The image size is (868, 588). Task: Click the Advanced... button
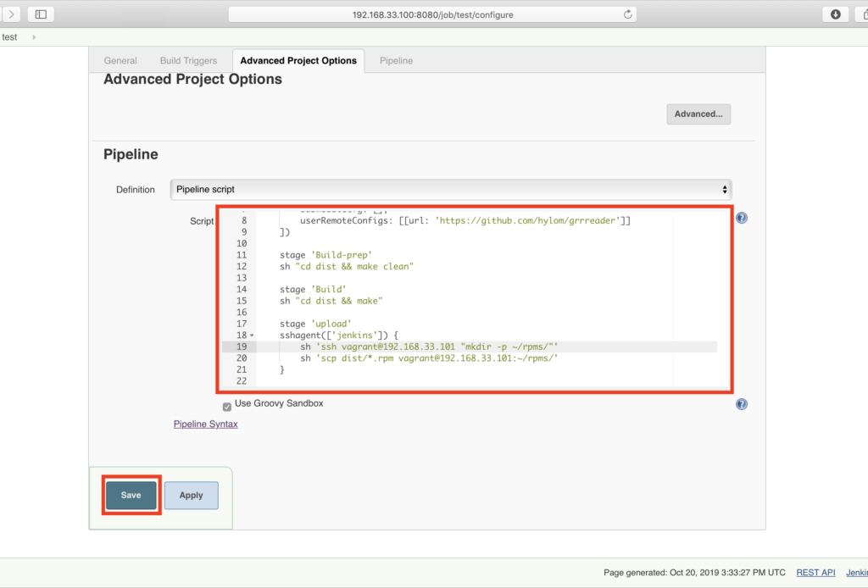pos(698,114)
